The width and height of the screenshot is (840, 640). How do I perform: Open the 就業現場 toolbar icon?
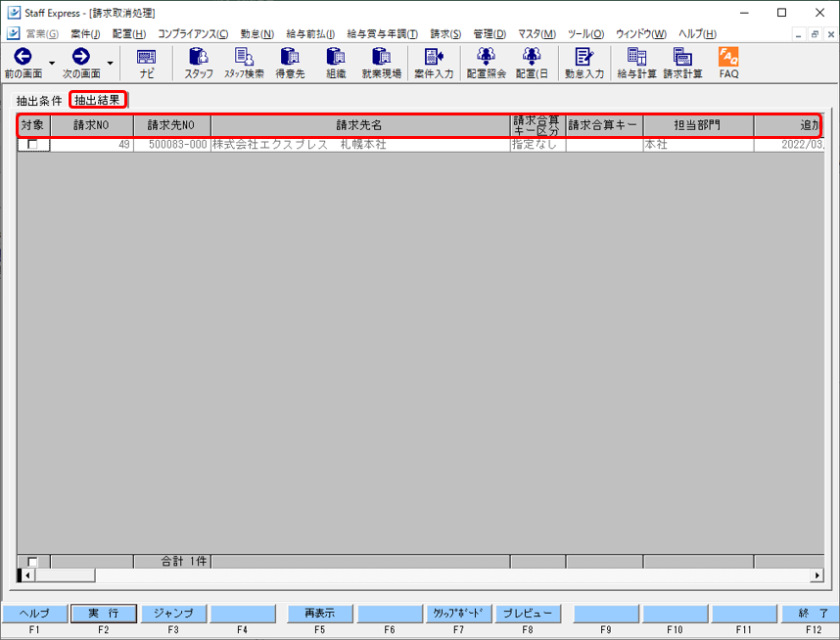click(382, 56)
